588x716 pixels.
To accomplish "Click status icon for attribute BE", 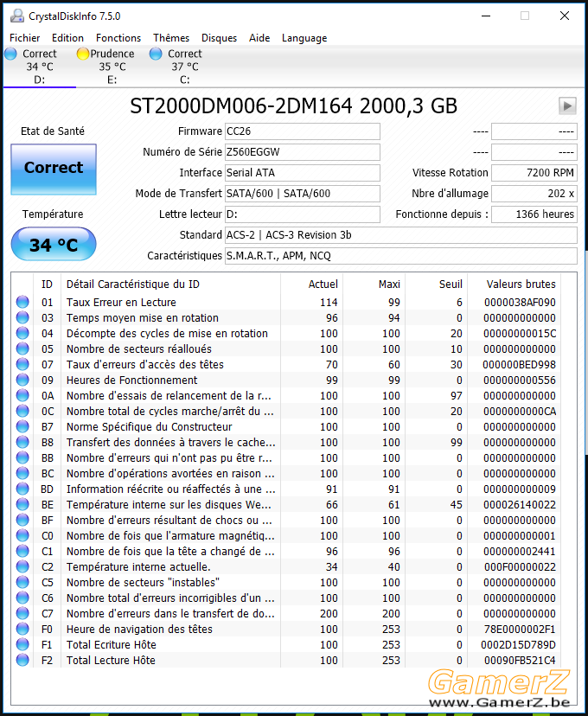I will pos(22,505).
